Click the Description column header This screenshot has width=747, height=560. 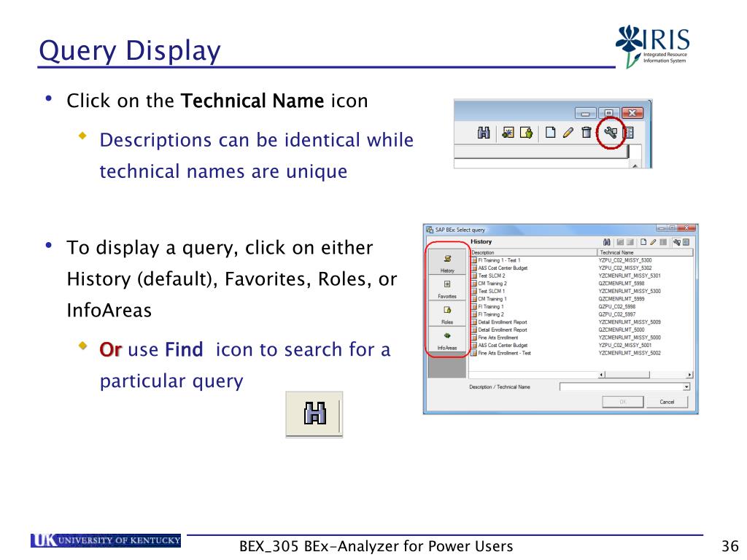pos(533,252)
